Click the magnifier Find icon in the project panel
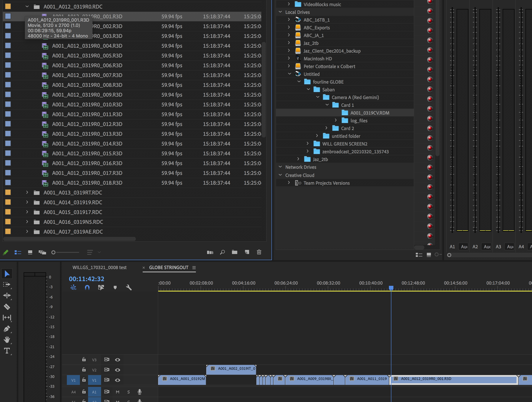 (x=222, y=252)
